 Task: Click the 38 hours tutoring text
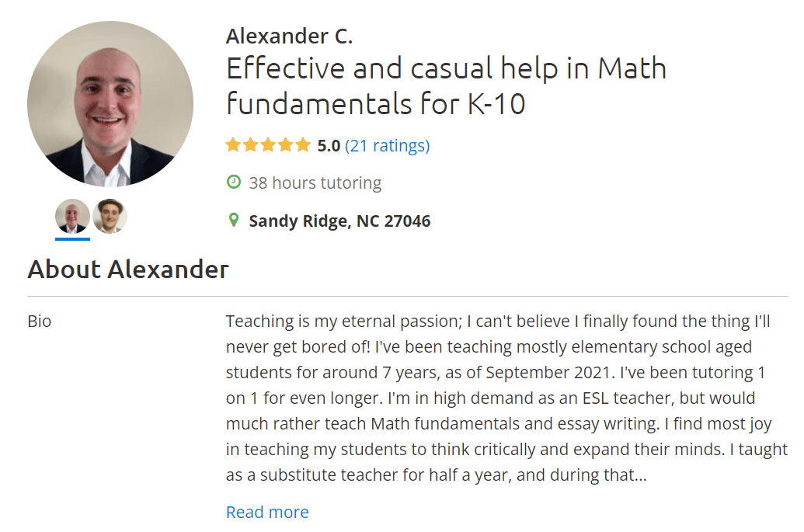coord(315,183)
